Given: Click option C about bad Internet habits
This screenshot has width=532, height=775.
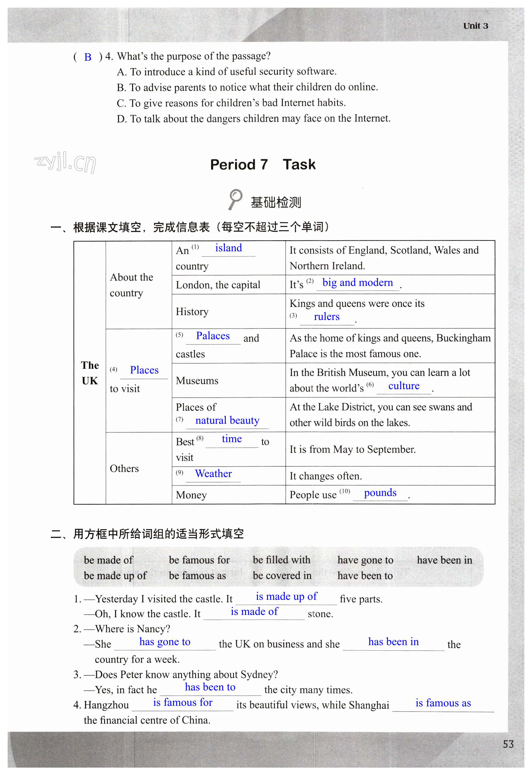Looking at the screenshot, I should [231, 103].
